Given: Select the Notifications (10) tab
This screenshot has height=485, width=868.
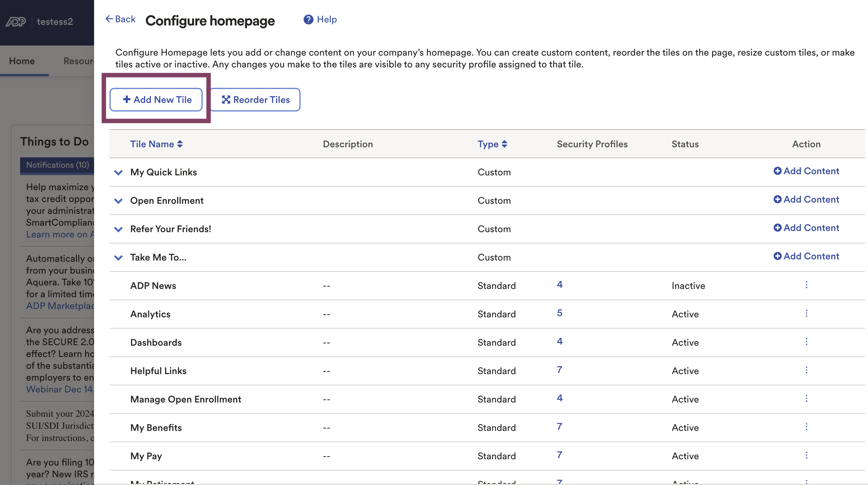Looking at the screenshot, I should tap(57, 165).
